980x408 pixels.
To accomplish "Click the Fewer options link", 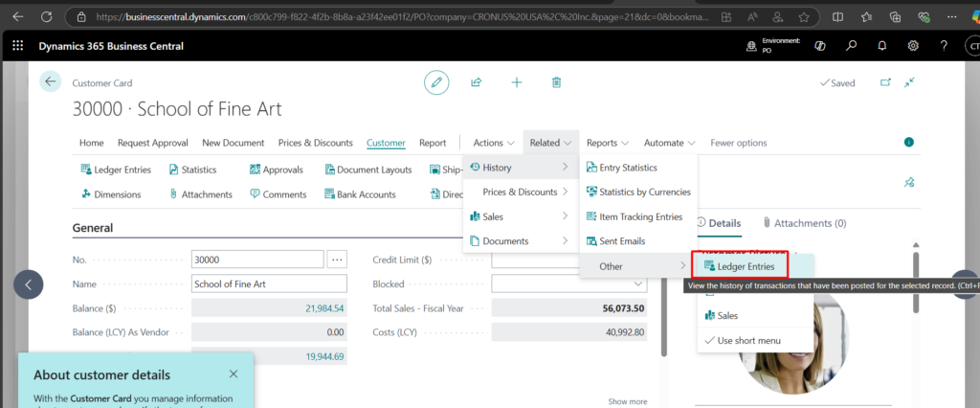I will [x=738, y=143].
